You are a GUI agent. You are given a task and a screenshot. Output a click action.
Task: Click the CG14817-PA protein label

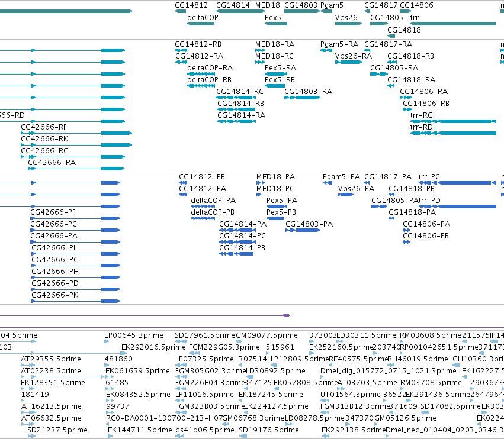pos(388,177)
